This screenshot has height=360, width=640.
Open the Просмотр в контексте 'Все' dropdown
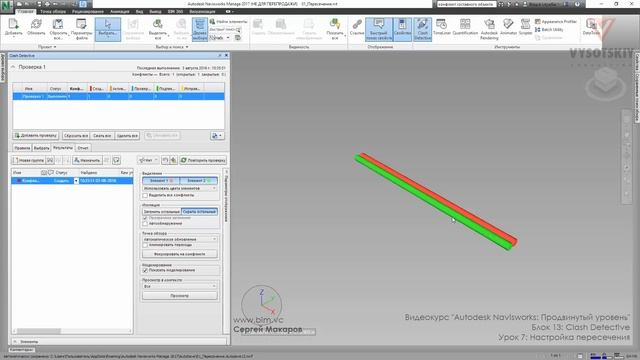click(x=180, y=286)
